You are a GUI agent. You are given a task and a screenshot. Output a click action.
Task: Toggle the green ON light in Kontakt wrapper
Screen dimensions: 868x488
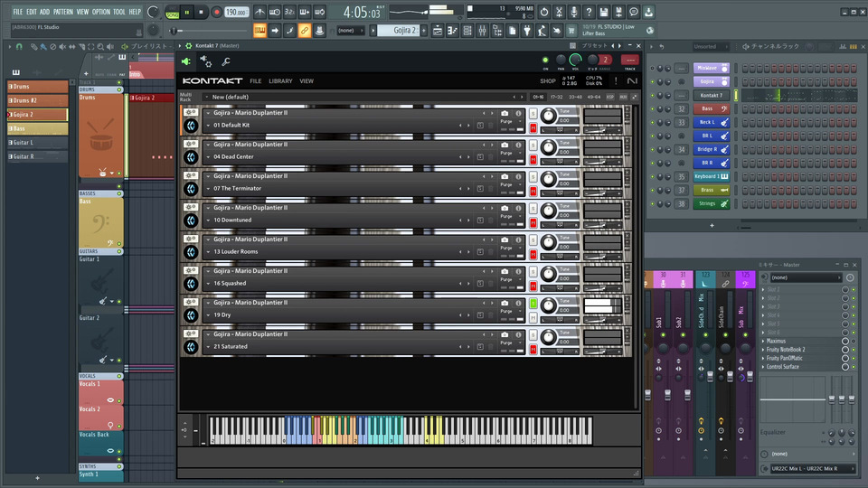pos(545,60)
